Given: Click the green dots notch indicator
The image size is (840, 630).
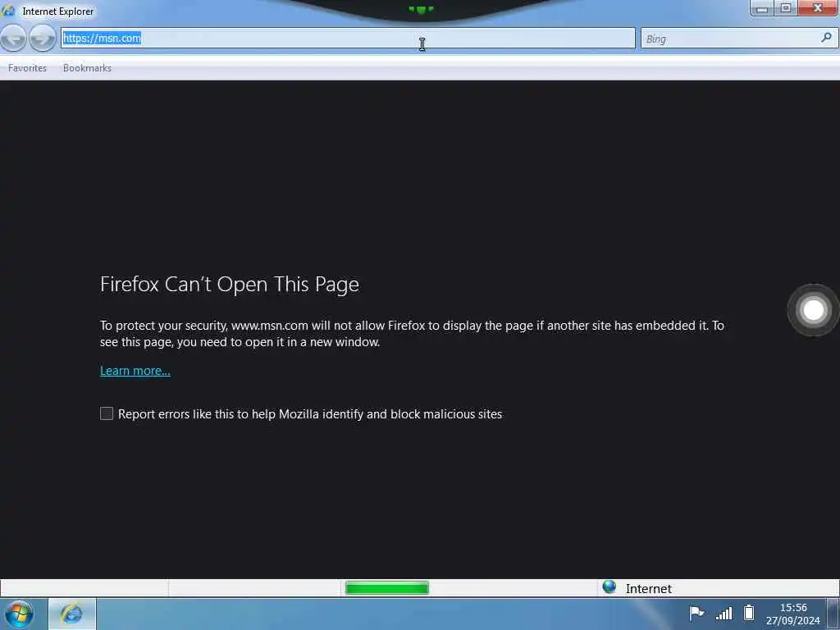Looking at the screenshot, I should 421,9.
